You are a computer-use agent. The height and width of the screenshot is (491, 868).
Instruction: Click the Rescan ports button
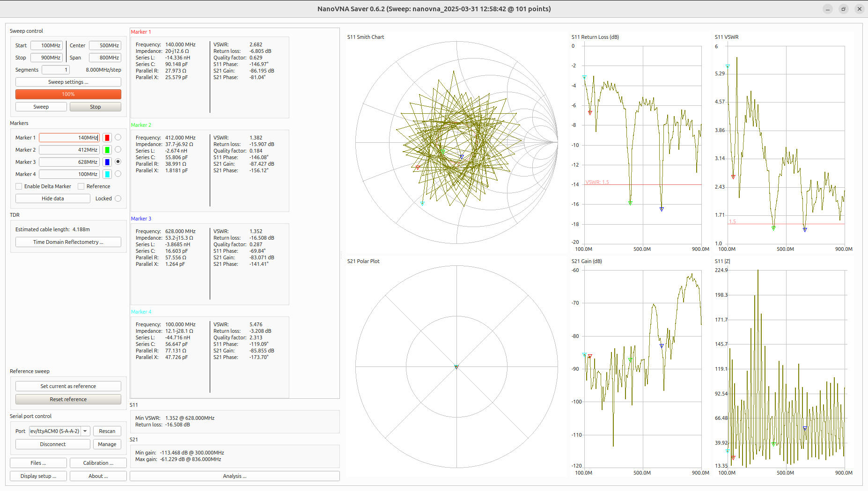point(107,431)
